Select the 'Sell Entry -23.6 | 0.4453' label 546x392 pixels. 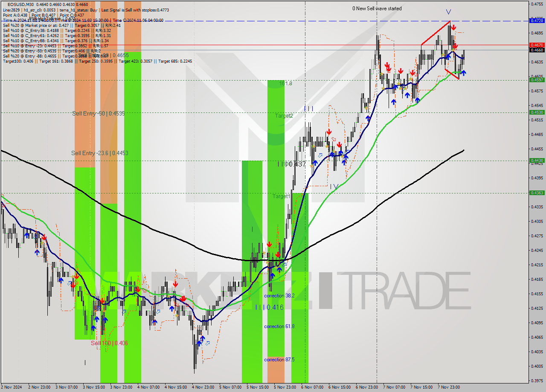click(100, 153)
